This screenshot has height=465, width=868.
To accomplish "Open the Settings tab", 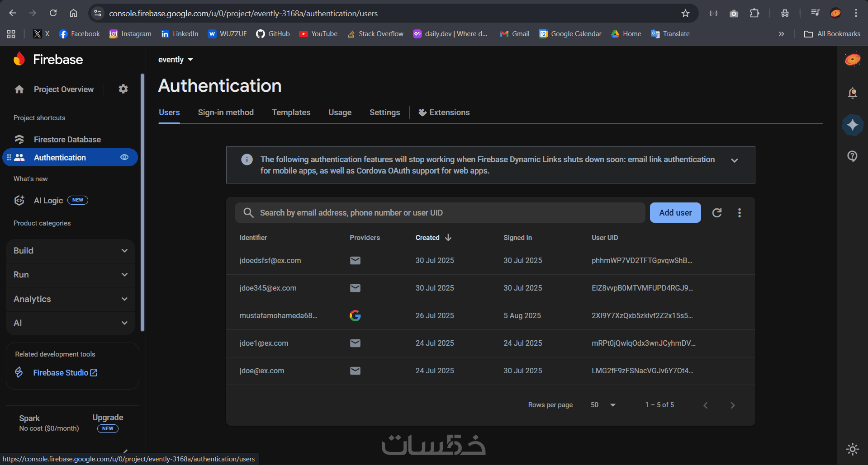I will 384,113.
